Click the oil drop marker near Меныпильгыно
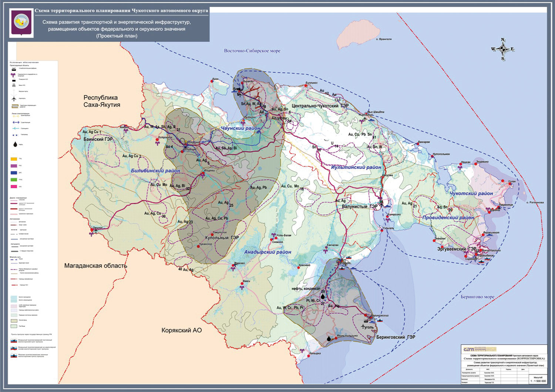Image resolution: width=555 pixels, height=392 pixels. tap(329, 338)
